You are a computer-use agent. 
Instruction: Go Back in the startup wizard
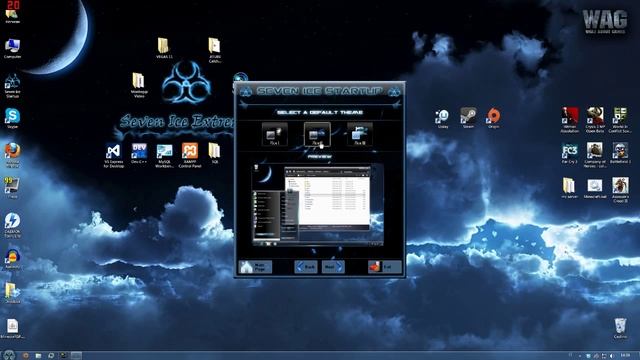point(306,267)
